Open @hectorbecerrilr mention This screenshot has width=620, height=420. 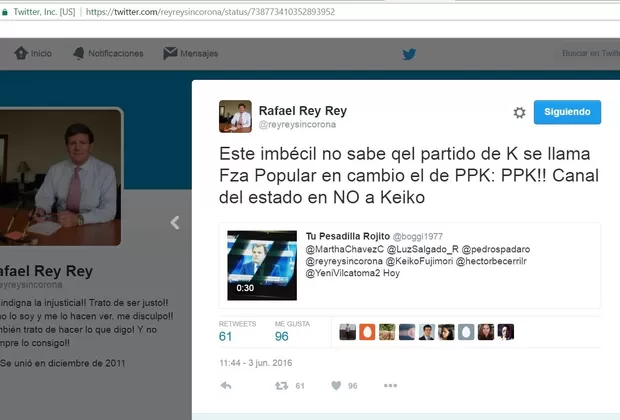click(491, 261)
